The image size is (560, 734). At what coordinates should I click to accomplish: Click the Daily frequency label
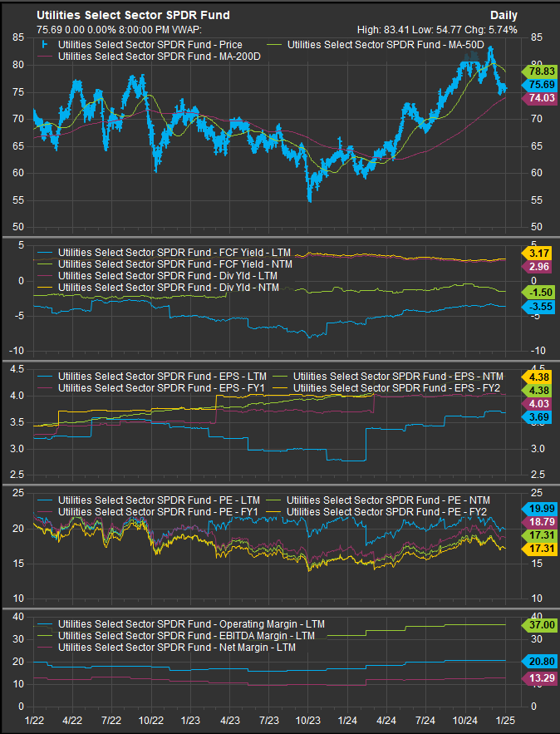coord(504,16)
